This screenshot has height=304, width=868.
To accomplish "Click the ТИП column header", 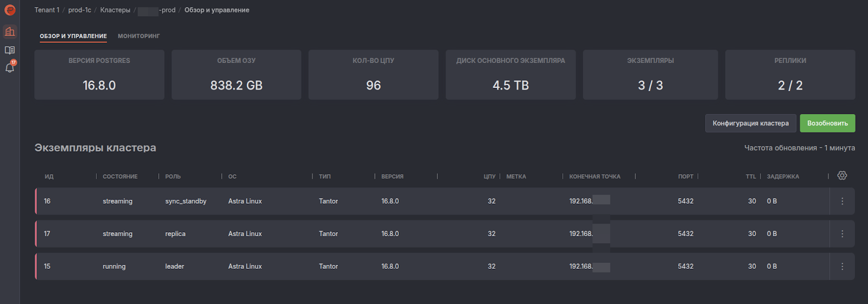I will coord(324,176).
